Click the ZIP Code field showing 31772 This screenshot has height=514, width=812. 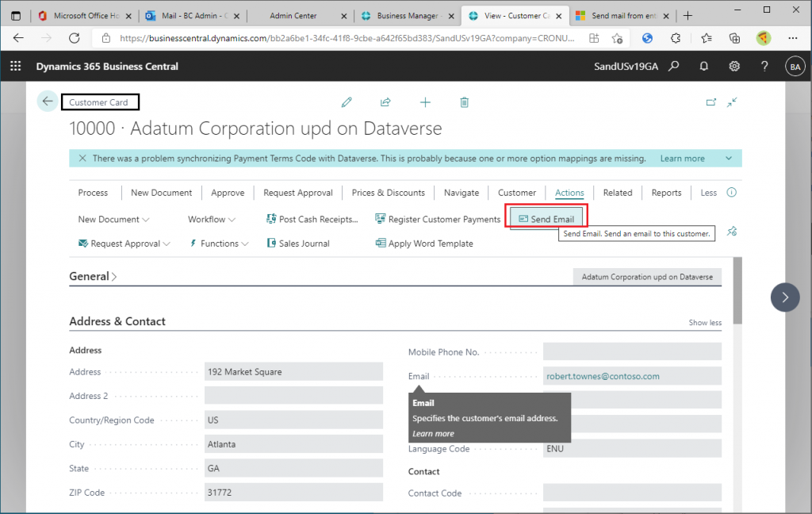point(293,493)
